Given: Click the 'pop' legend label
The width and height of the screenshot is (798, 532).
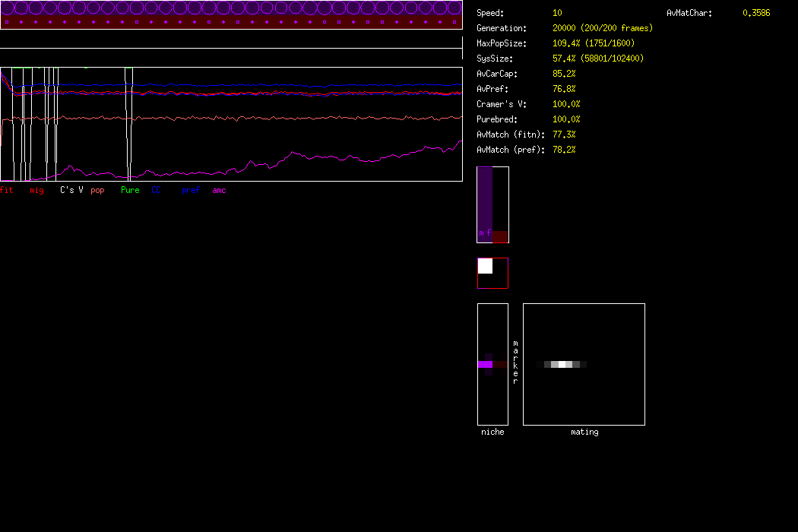Looking at the screenshot, I should point(97,190).
